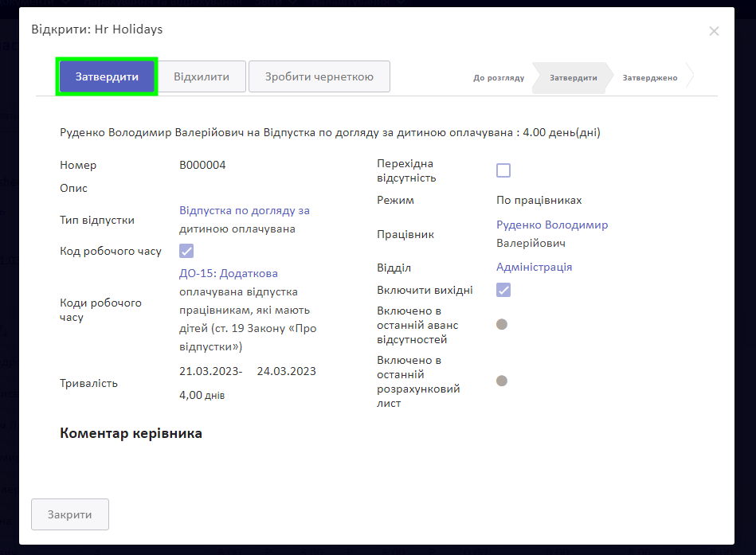Click the start date 21.03.2023
The height and width of the screenshot is (555, 756).
(x=210, y=372)
